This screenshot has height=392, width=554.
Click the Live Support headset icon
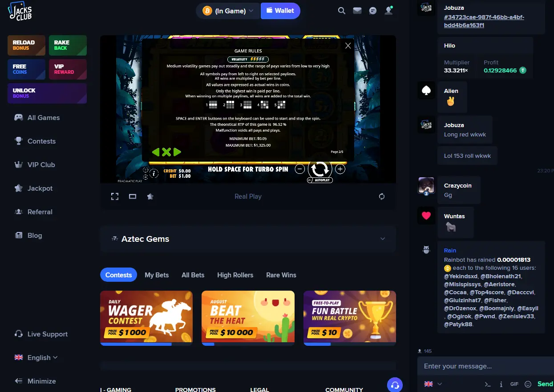coord(19,334)
